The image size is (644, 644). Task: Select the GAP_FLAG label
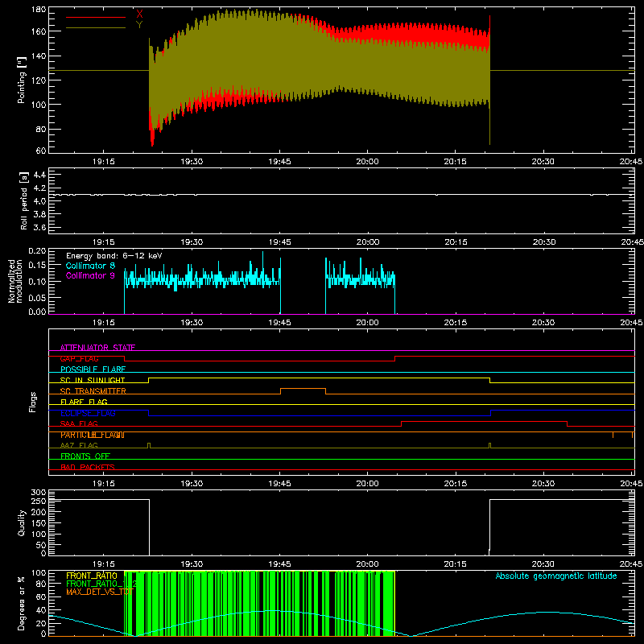79,358
